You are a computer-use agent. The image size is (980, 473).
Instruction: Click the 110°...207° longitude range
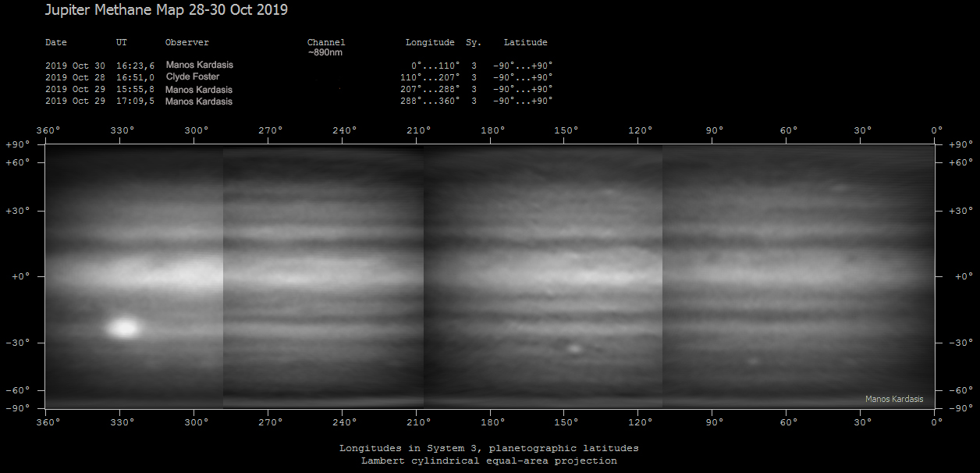(x=429, y=77)
